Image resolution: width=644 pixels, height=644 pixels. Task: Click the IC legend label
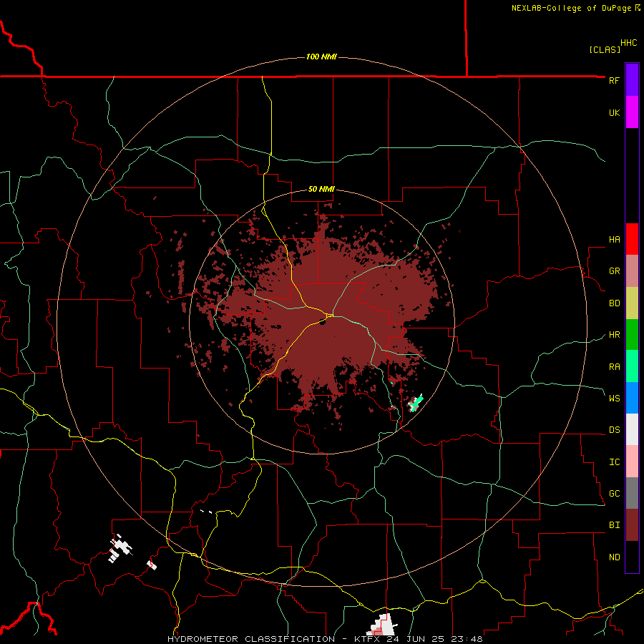click(x=614, y=462)
